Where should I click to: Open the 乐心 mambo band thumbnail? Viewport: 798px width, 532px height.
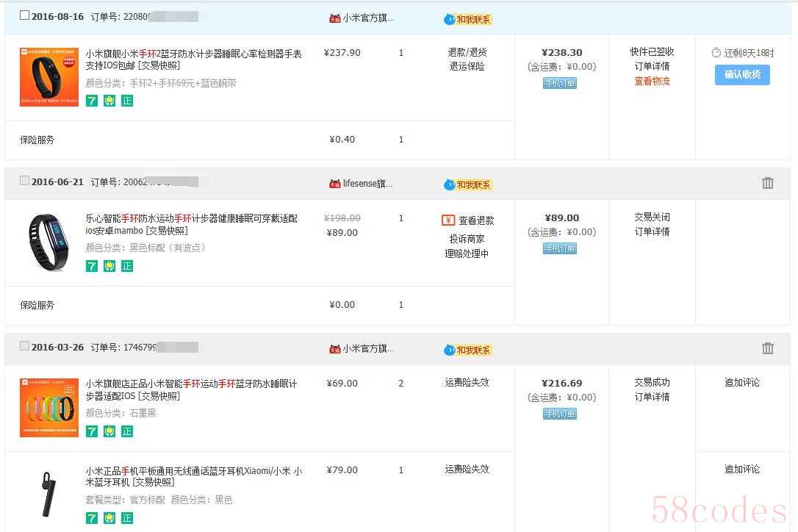tap(48, 242)
